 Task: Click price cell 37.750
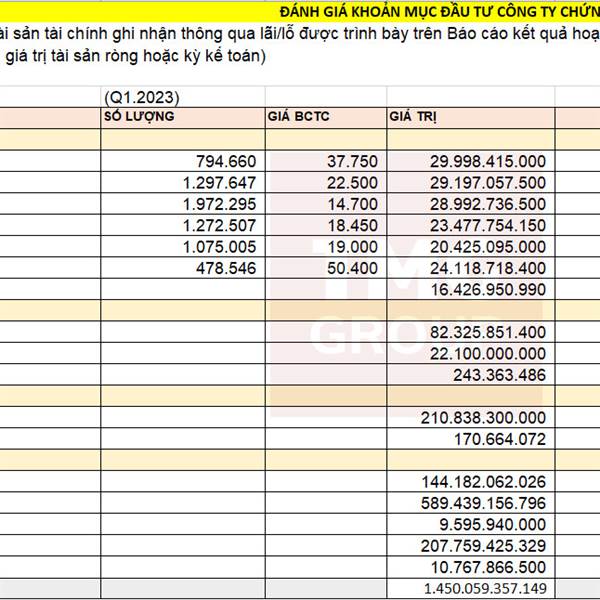(x=326, y=161)
